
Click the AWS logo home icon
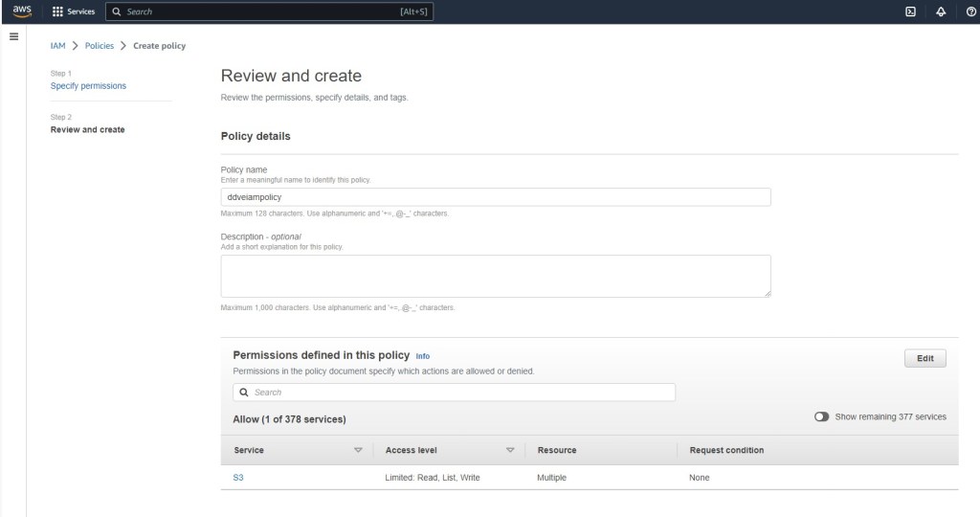22,11
